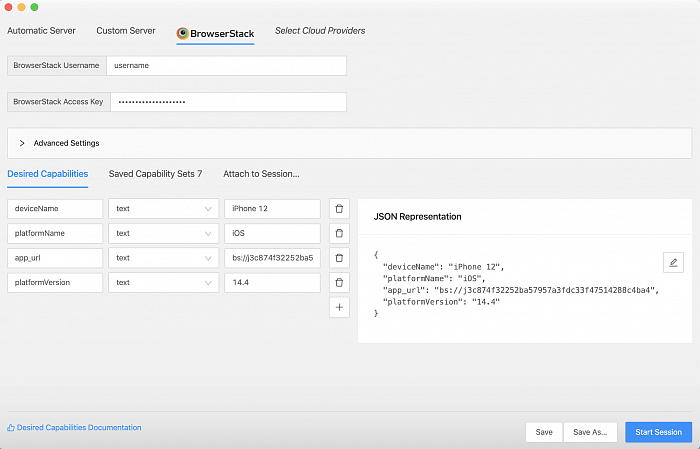
Task: Open Desired Capabilities Documentation link
Action: (79, 428)
